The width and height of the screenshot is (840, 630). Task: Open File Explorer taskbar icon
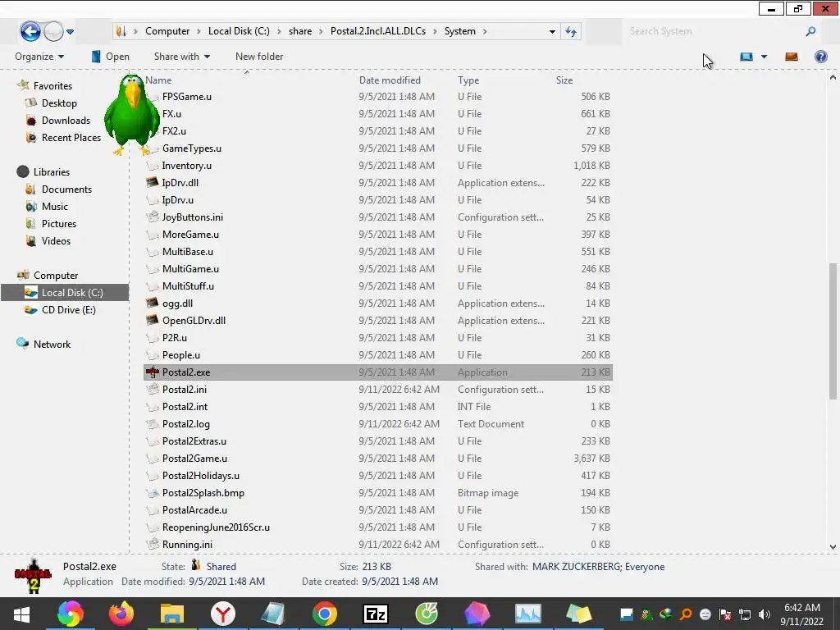click(x=172, y=614)
